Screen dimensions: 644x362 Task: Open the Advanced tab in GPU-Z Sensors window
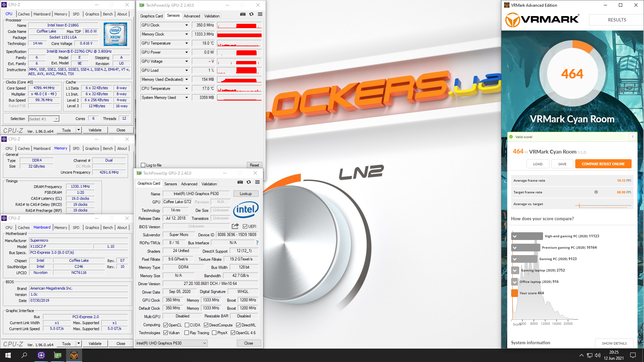(192, 16)
